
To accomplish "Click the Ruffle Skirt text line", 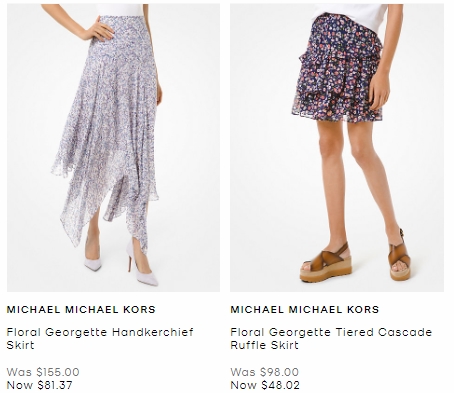I will pyautogui.click(x=264, y=345).
